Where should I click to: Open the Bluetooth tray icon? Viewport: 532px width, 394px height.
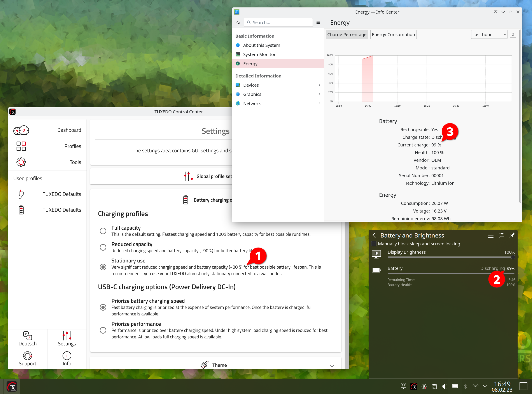[465, 386]
